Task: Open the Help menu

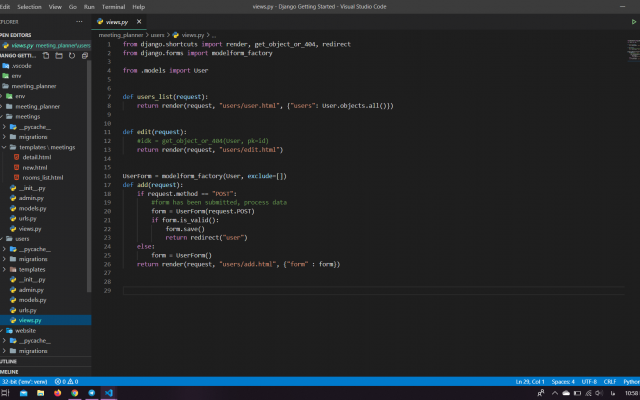Action: (139, 7)
